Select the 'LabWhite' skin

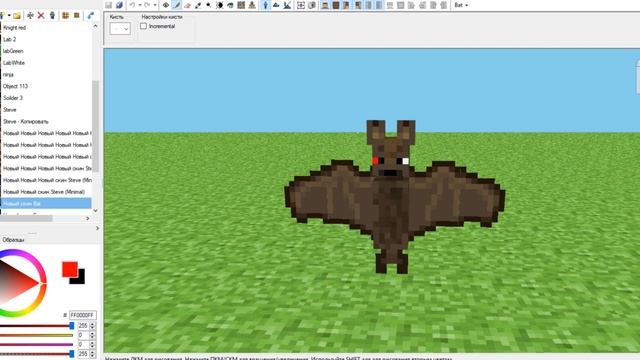click(13, 63)
